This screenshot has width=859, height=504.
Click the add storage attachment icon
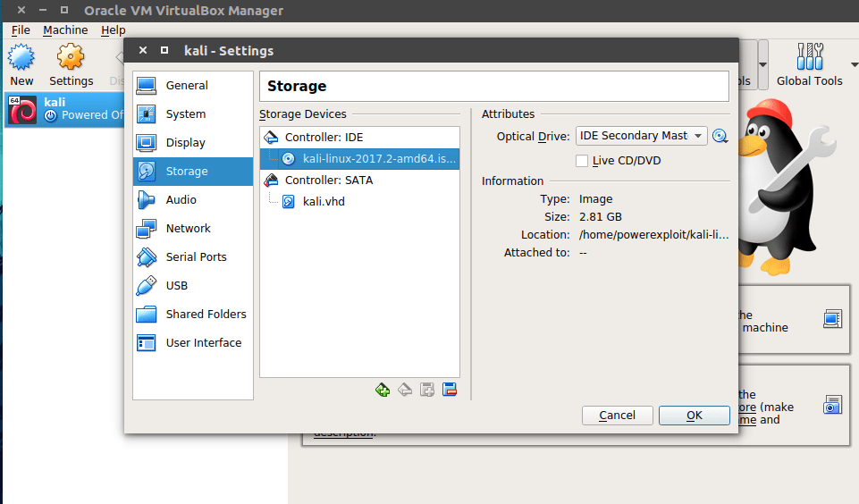click(427, 390)
